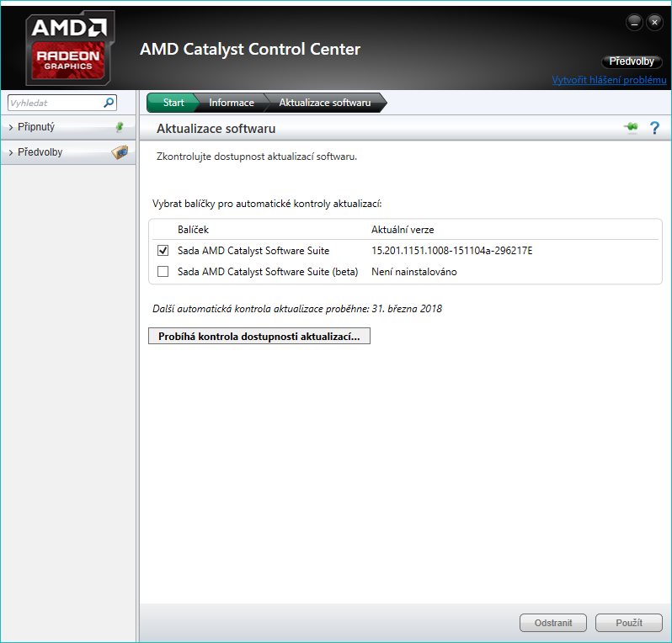This screenshot has height=643, width=672.
Task: Click the Vytvořit hlášení problému link
Action: (609, 80)
